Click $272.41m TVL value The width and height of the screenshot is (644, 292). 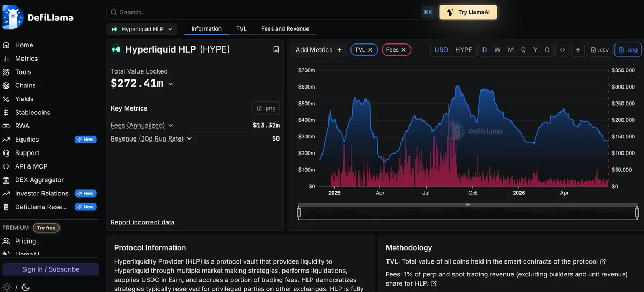tap(137, 83)
